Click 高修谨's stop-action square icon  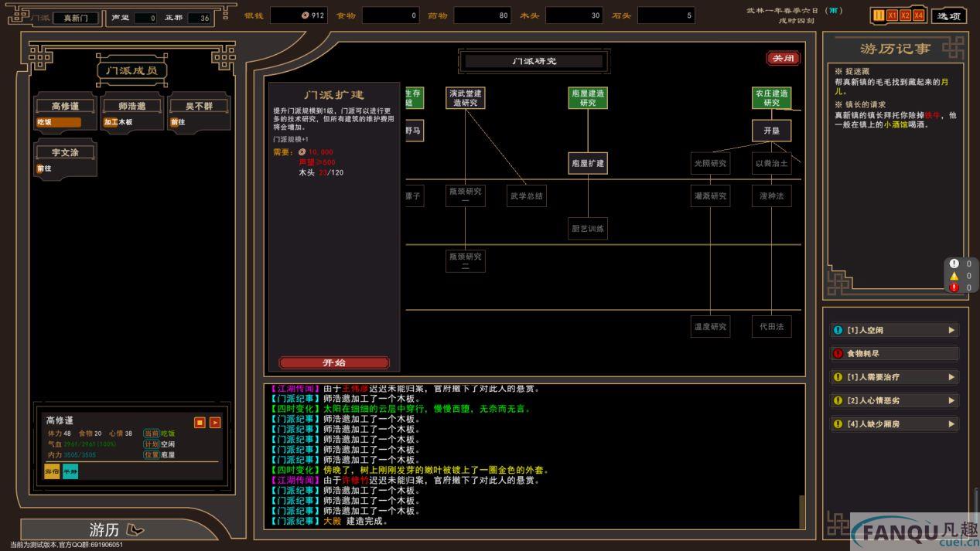(x=200, y=423)
